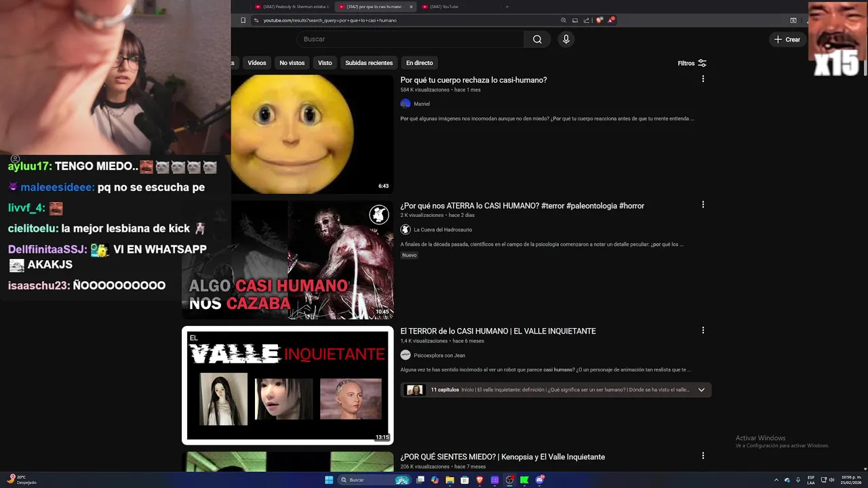Click the bookmark icon left of address bar
Screen dimensions: 868x488
[243, 20]
